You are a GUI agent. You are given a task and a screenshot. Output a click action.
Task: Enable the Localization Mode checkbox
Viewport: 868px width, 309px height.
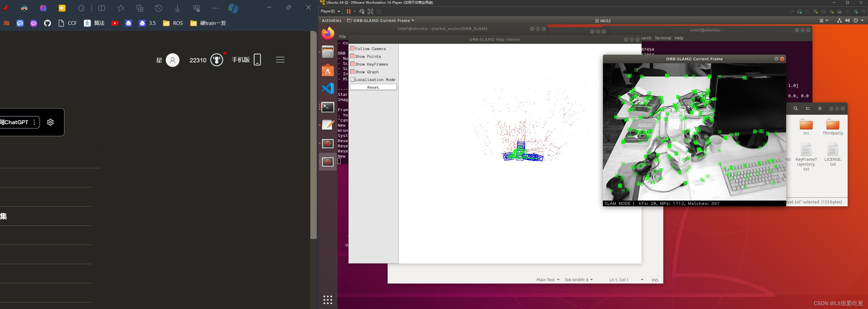352,80
